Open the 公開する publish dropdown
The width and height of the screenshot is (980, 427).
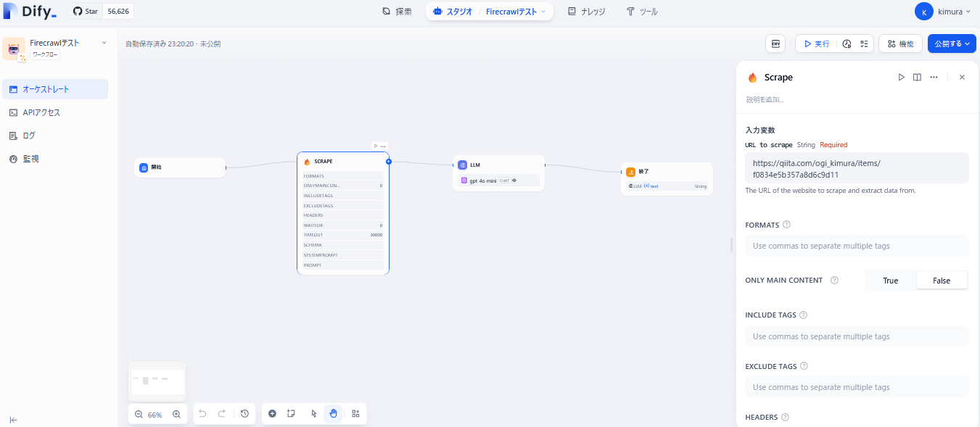(x=952, y=43)
